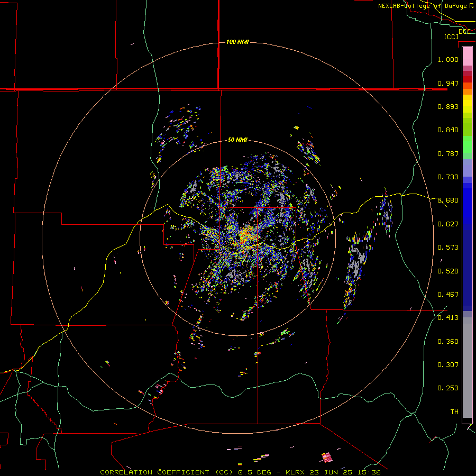Click the Correlation Coefficient KLRX caption text

pos(240,472)
